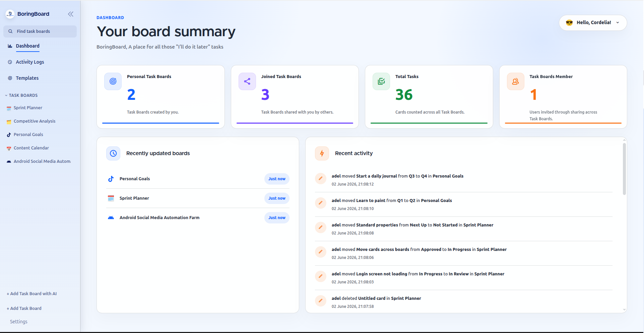Viewport: 644px width, 333px height.
Task: Open Personal Goals from recently updated boards
Action: pyautogui.click(x=135, y=179)
